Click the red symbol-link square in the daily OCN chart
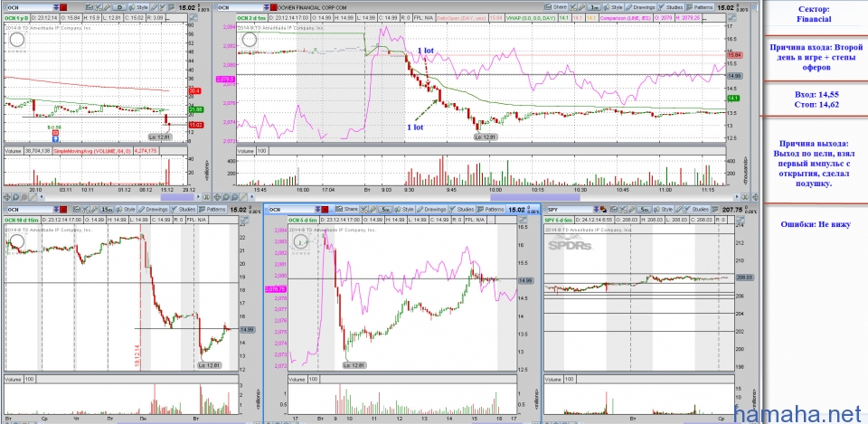Screen dimensions: 868x424 coord(63,7)
